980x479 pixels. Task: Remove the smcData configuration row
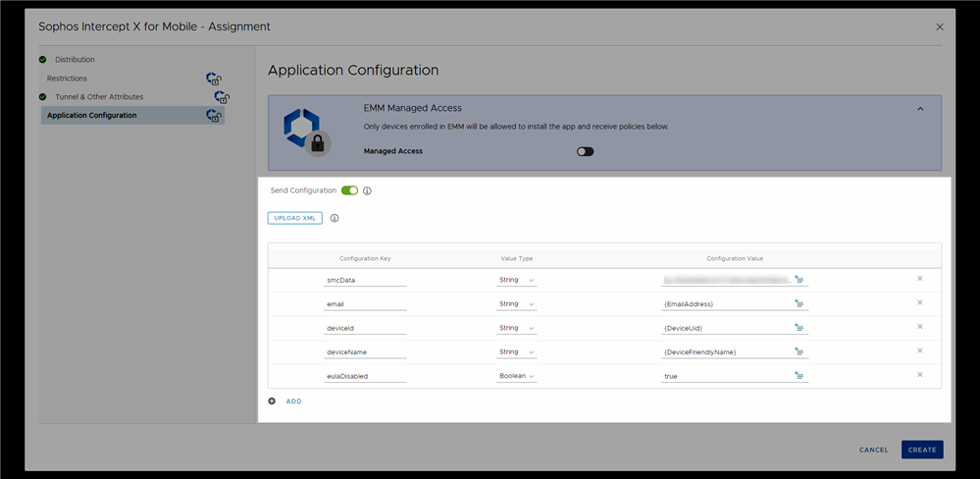920,278
